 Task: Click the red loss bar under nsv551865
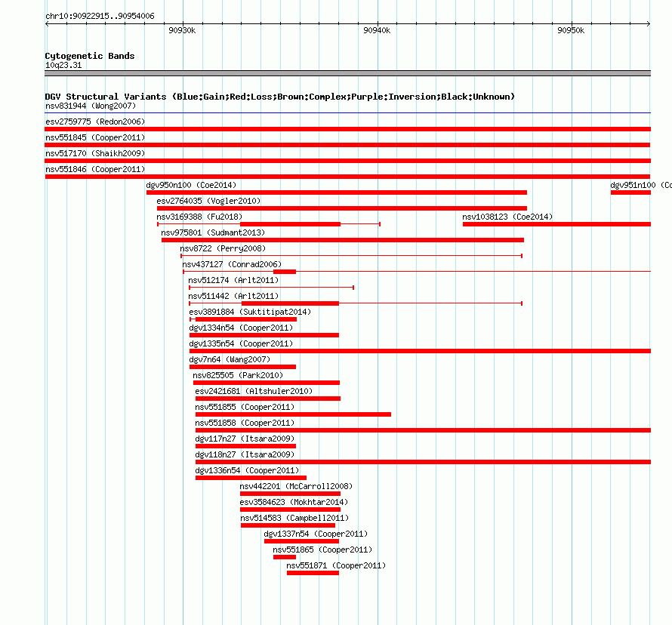285,557
